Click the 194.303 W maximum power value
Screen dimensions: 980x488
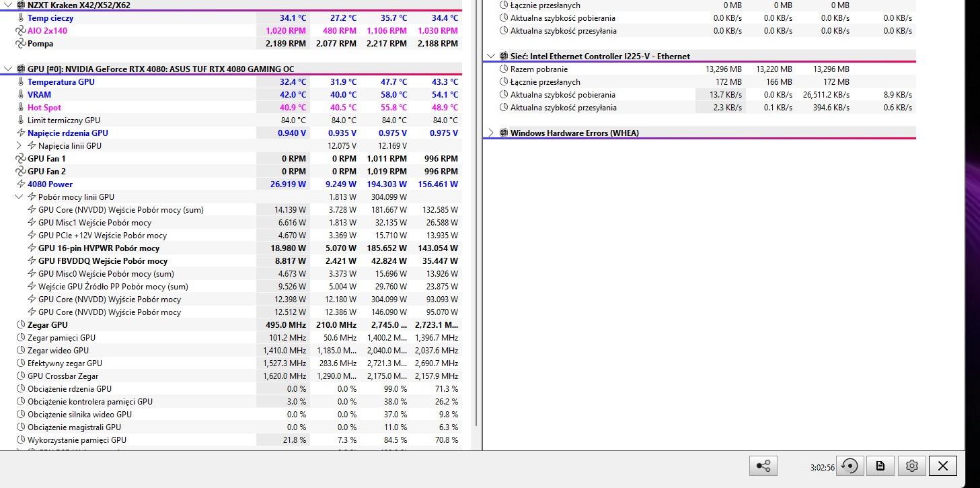386,184
